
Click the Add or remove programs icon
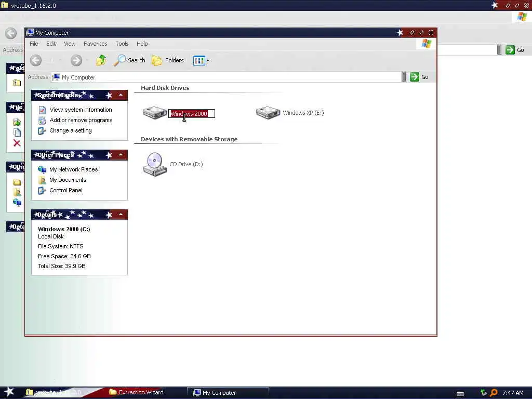(42, 121)
